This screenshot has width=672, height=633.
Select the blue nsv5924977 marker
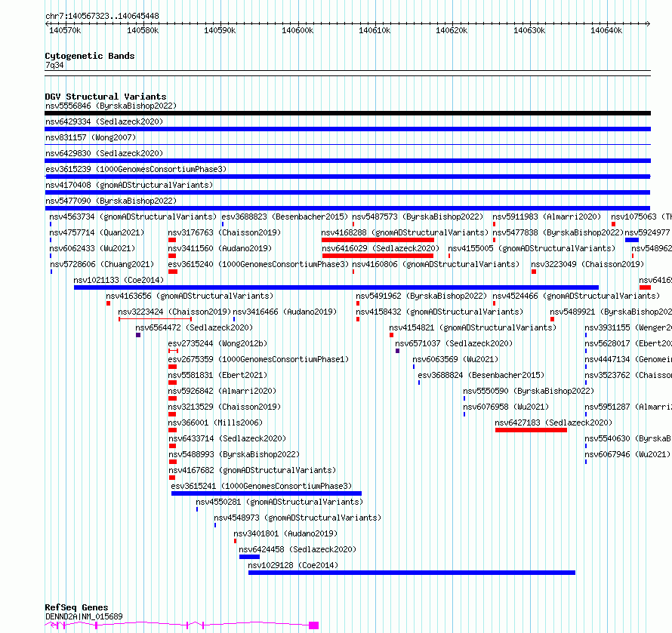pyautogui.click(x=632, y=240)
